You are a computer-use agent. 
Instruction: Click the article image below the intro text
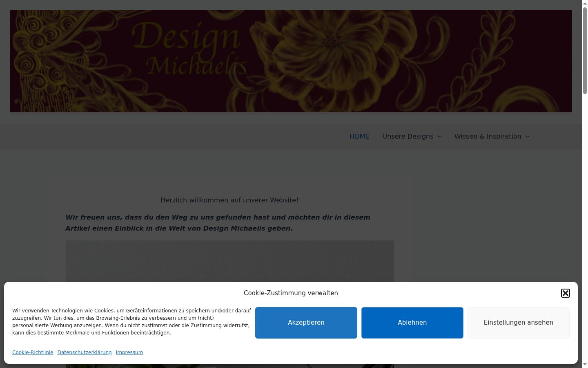(230, 261)
